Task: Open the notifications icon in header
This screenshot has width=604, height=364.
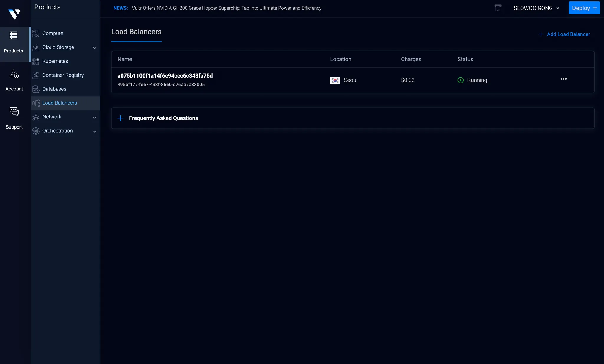Action: pos(498,8)
